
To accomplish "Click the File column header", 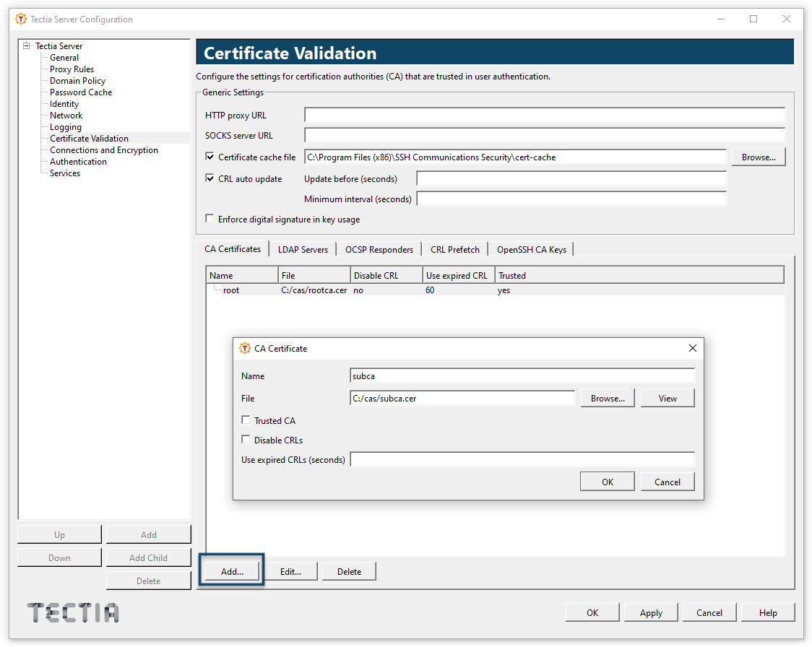I will (314, 275).
